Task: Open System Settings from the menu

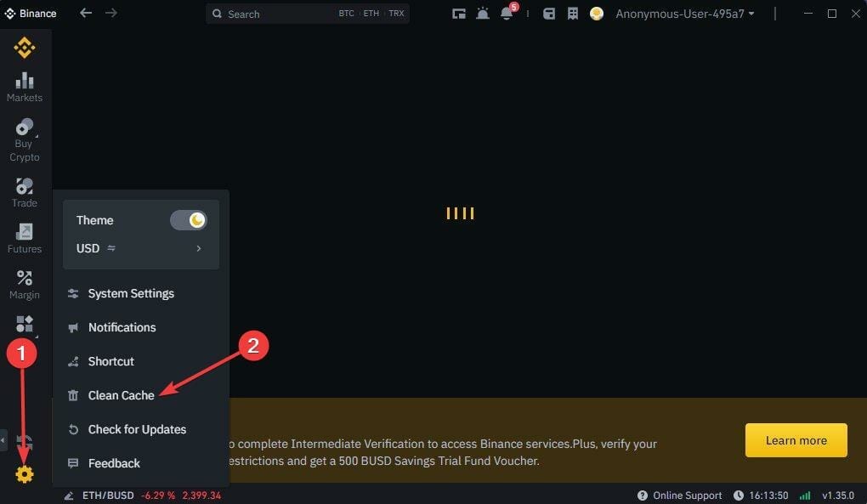Action: coord(131,293)
